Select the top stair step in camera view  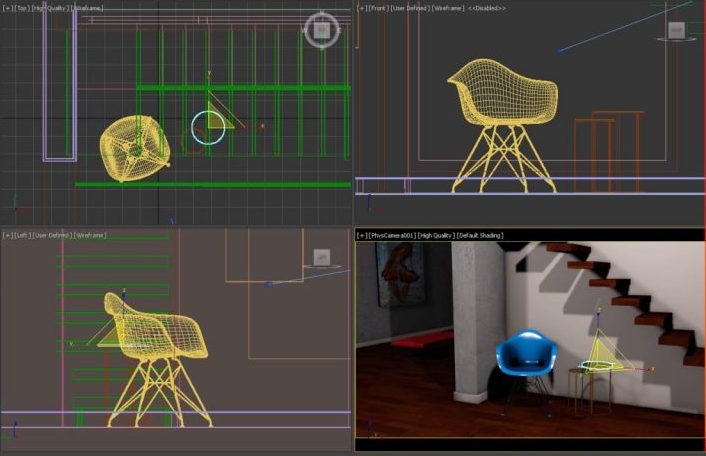[x=568, y=248]
